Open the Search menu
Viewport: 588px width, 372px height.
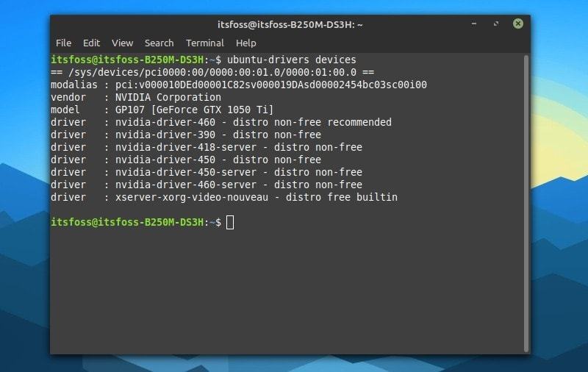coord(159,43)
